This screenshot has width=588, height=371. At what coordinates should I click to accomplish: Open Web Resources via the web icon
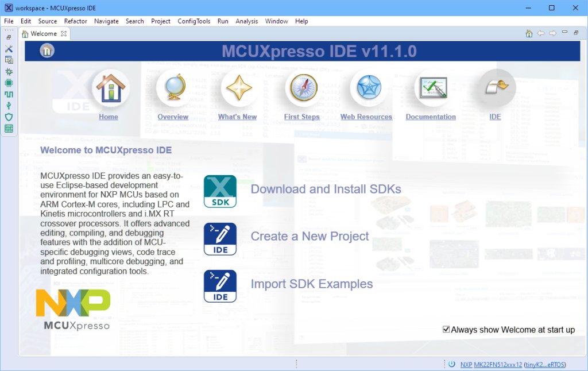pyautogui.click(x=368, y=88)
